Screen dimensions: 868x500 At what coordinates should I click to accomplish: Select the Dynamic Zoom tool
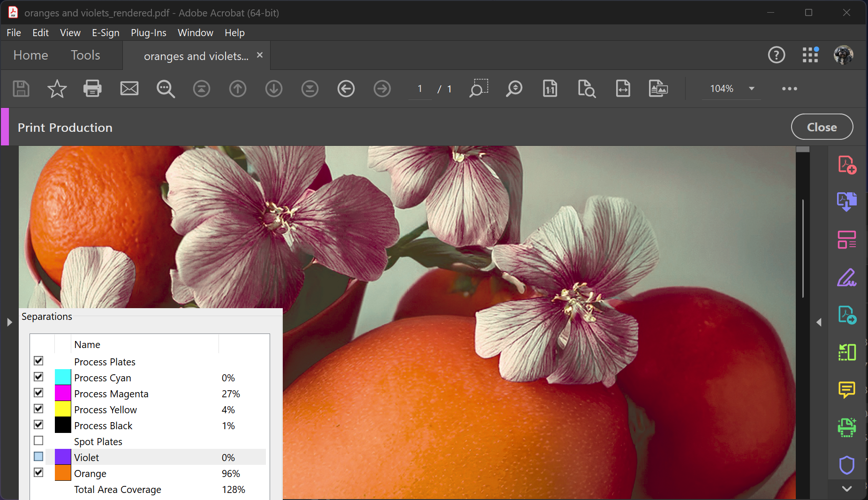pos(514,89)
